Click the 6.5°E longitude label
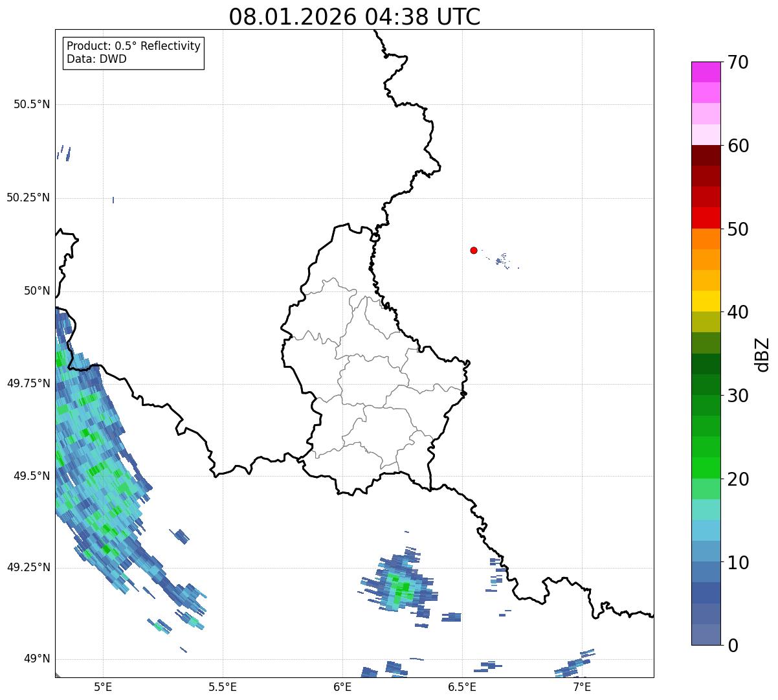The height and width of the screenshot is (700, 778). (462, 687)
